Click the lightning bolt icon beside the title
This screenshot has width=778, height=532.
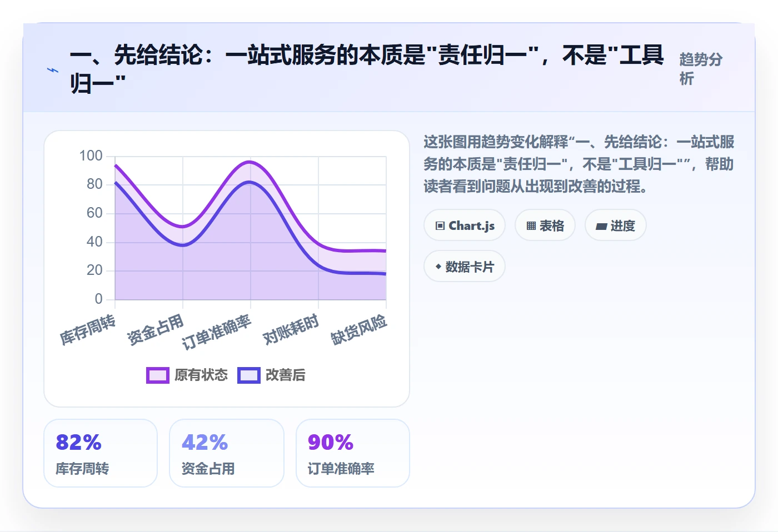coord(53,70)
